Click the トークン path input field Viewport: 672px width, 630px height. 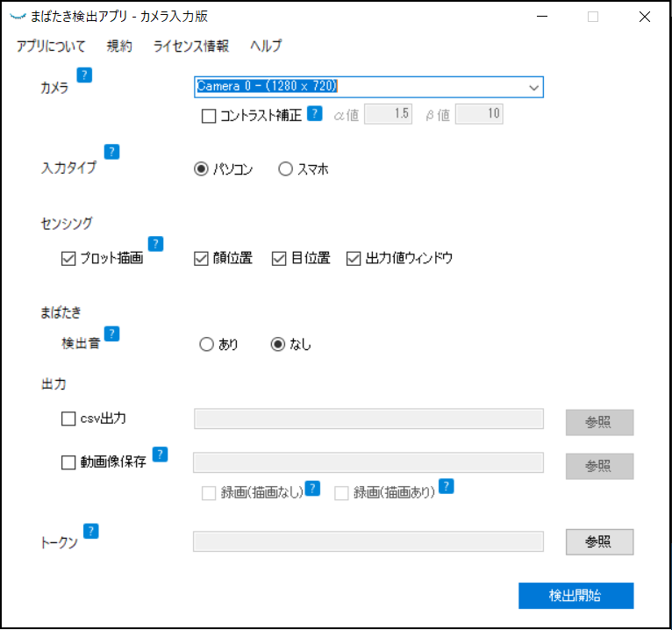[368, 541]
